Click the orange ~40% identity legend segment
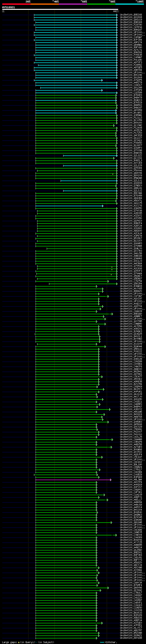The image size is (146, 644). coord(45,4)
